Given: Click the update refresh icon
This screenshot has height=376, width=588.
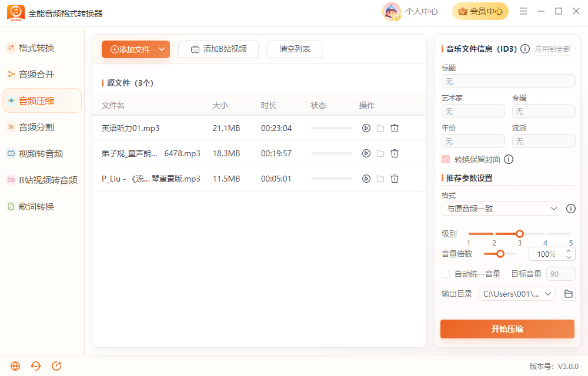Looking at the screenshot, I should pos(56,366).
